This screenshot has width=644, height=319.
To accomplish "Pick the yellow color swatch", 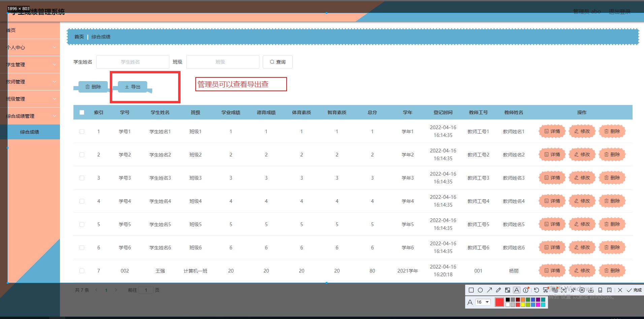I will [523, 305].
